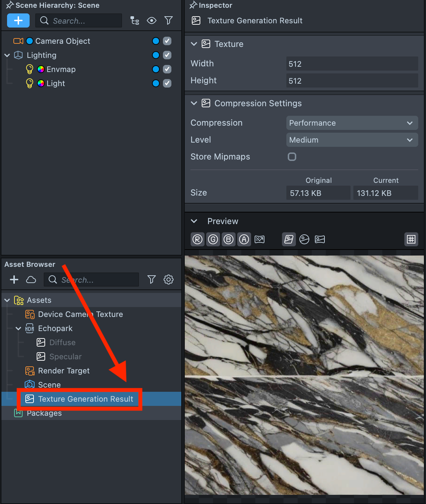Disable the Envmap checkbox
The height and width of the screenshot is (504, 426).
click(x=167, y=69)
